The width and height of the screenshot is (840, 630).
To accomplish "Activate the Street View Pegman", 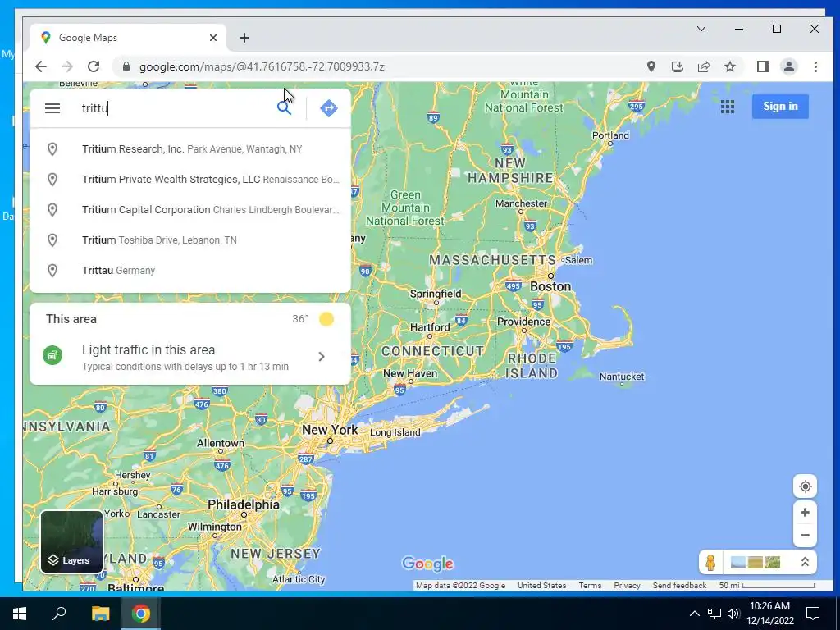I will [x=710, y=563].
